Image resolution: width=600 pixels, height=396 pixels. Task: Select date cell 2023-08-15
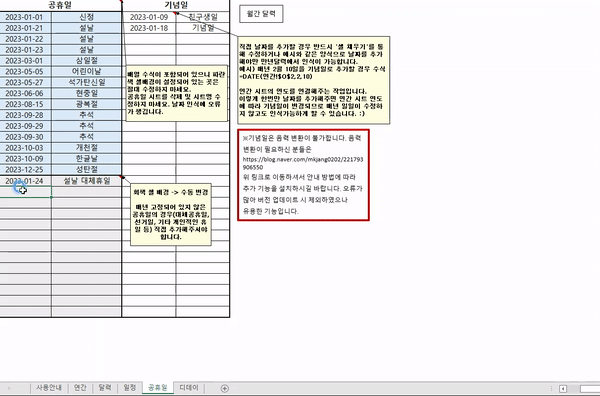25,104
